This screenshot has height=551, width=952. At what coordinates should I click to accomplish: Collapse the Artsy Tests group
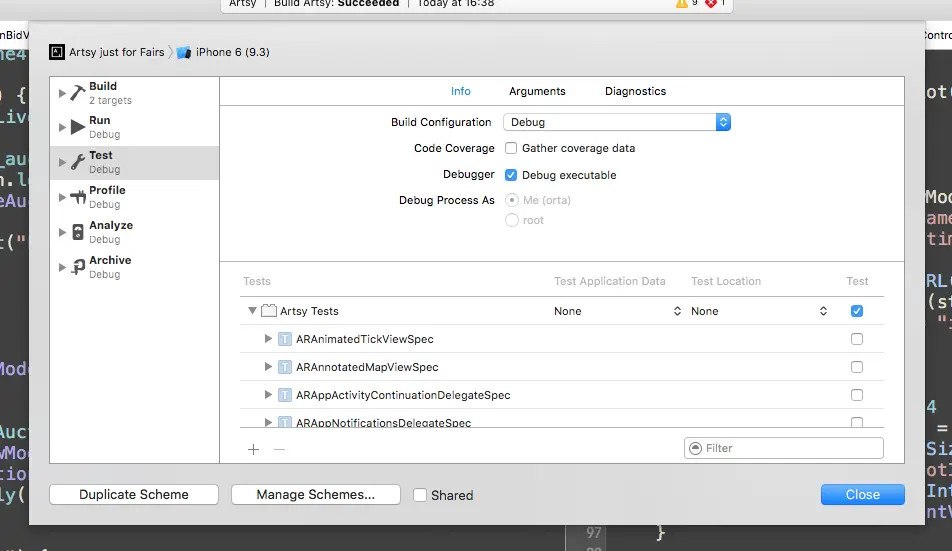[x=252, y=311]
